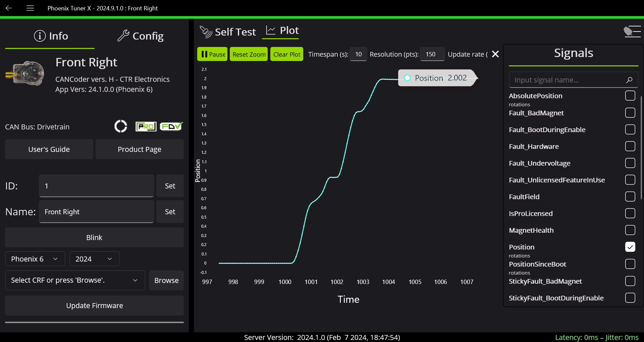Screen dimensions: 644x342
Task: Switch to the Config tab
Action: [x=141, y=36]
